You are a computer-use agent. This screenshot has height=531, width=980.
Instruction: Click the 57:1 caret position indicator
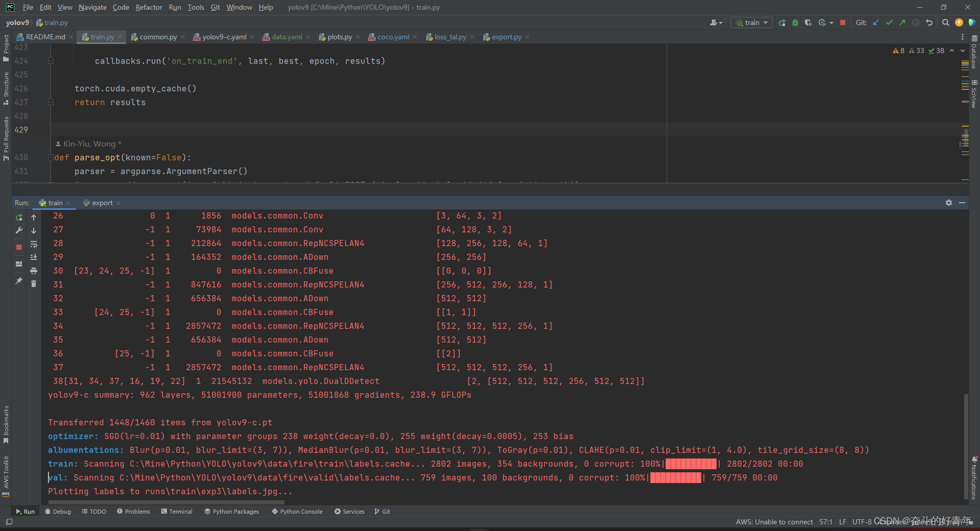(826, 522)
